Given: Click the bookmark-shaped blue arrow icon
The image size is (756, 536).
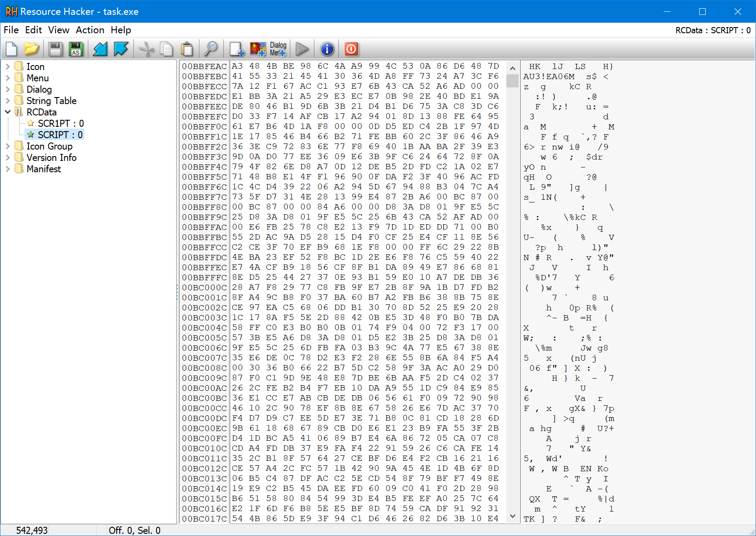Looking at the screenshot, I should (121, 49).
